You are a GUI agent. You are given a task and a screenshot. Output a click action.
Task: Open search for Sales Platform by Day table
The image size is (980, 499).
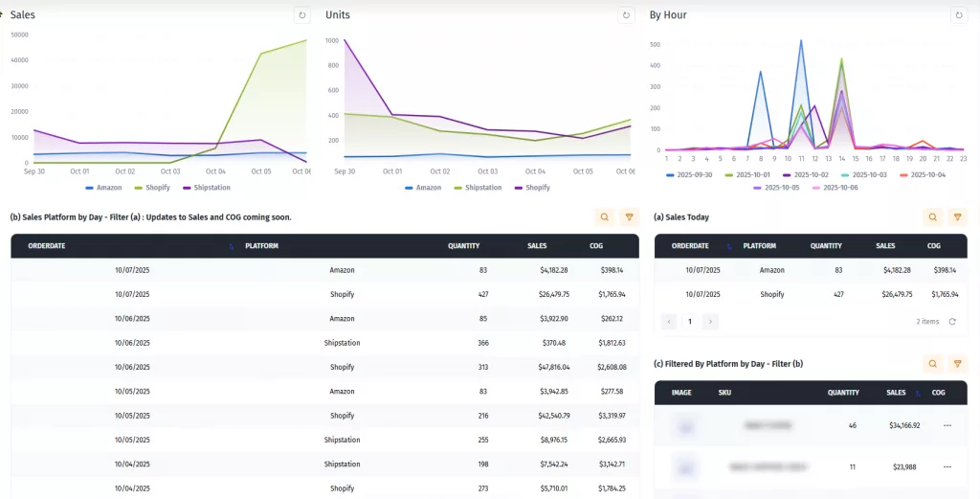(604, 217)
